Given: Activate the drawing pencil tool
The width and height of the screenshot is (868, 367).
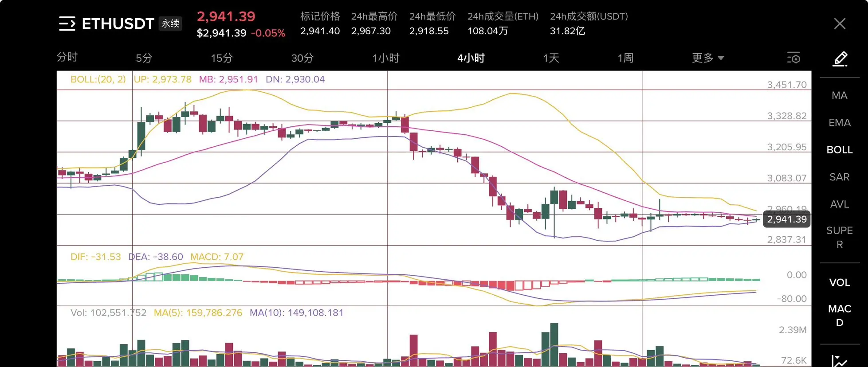Looking at the screenshot, I should [840, 59].
